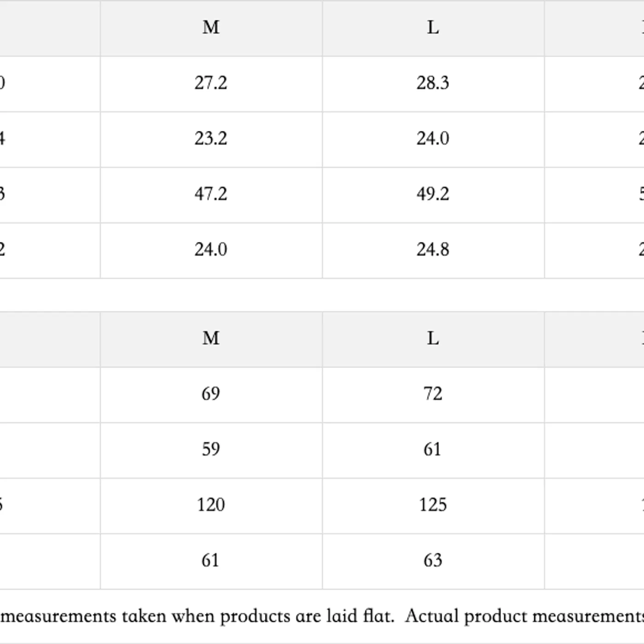Select the 72 value cell
Screen dimensions: 644x644
pos(433,394)
